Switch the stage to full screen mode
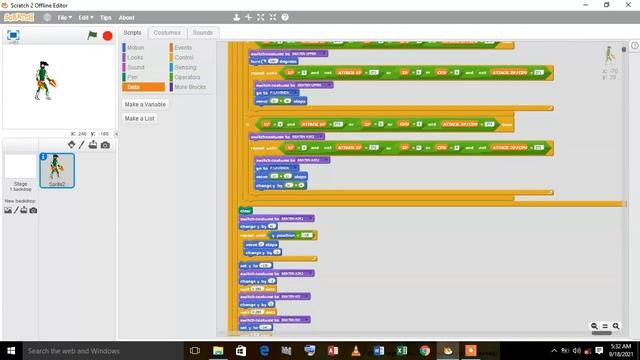This screenshot has height=360, width=640. pos(13,35)
